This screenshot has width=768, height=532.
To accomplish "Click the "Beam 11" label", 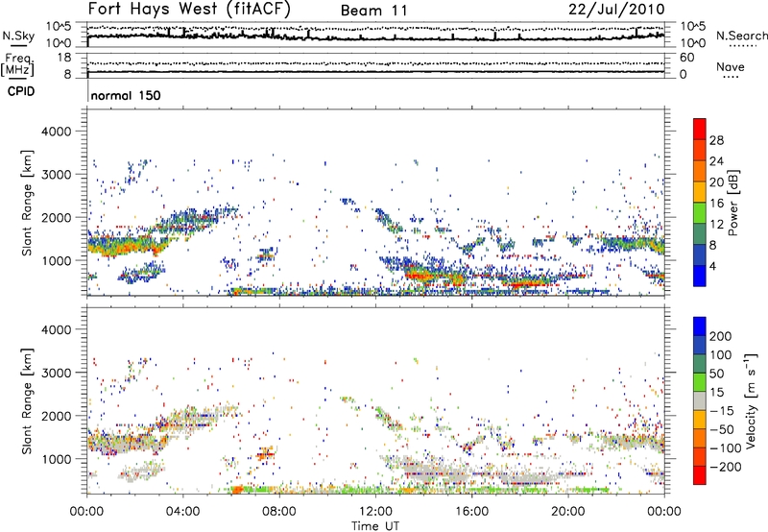I will (x=374, y=11).
